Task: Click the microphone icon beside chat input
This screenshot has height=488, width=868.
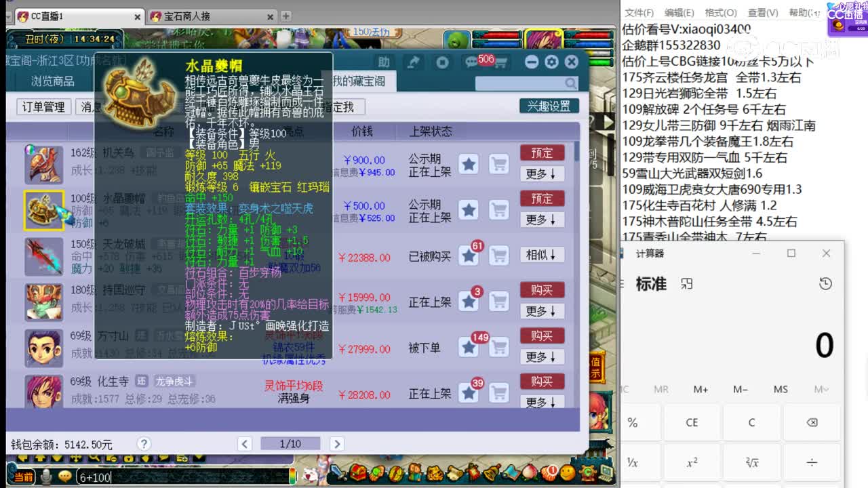Action: click(46, 476)
